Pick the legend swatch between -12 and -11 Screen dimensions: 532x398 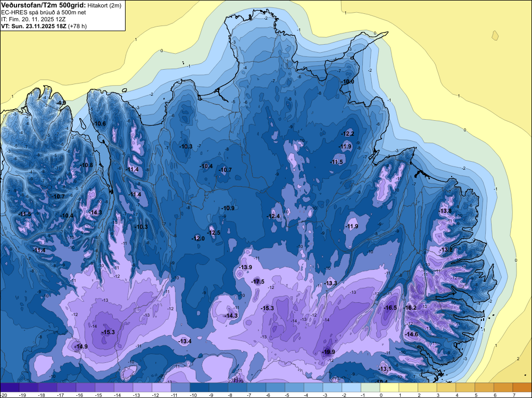click(x=162, y=387)
